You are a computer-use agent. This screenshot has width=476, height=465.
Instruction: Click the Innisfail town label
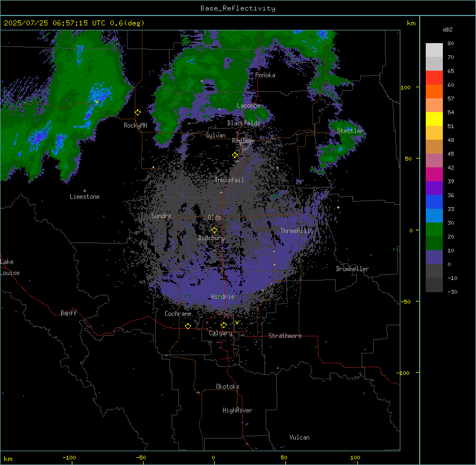click(229, 180)
